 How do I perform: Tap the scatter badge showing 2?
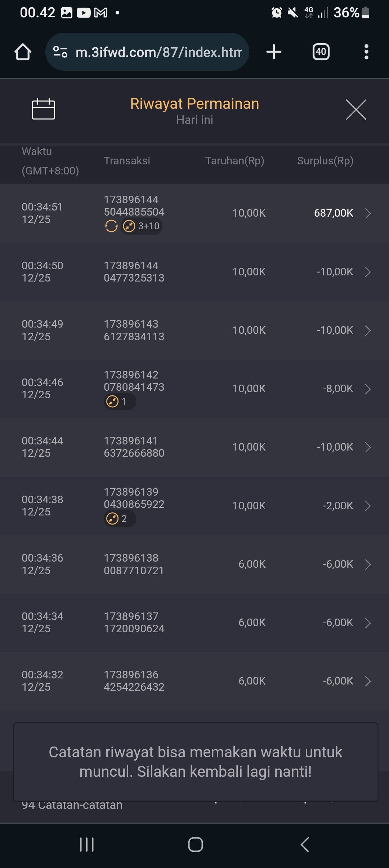point(120,519)
